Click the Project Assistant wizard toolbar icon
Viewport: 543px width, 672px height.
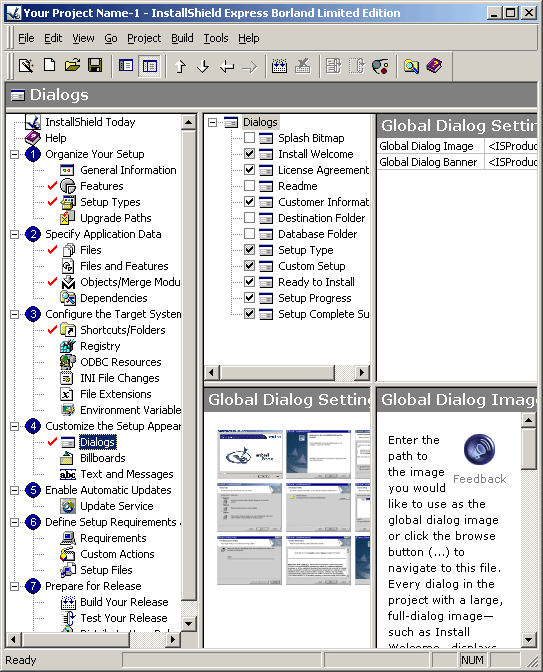point(26,66)
